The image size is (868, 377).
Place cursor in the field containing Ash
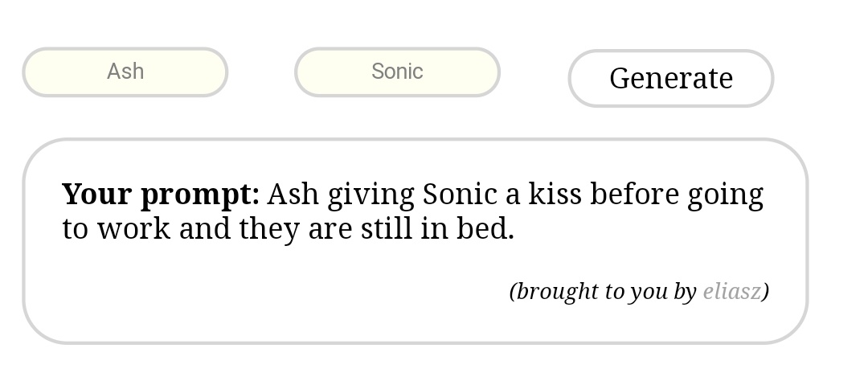[125, 72]
